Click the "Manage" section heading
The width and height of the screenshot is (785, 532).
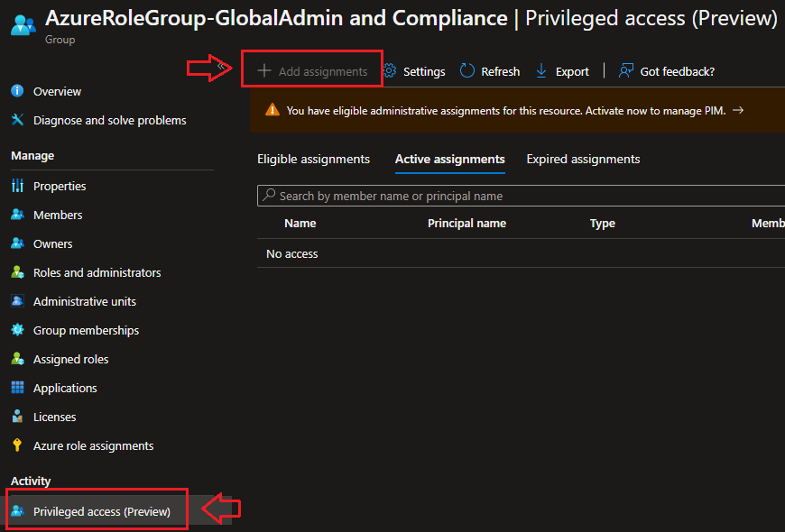[32, 156]
